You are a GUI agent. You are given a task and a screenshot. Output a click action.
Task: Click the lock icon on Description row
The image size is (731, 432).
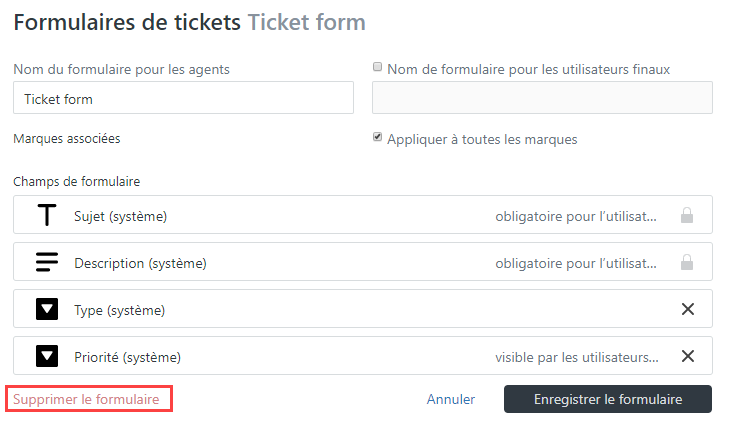point(687,262)
